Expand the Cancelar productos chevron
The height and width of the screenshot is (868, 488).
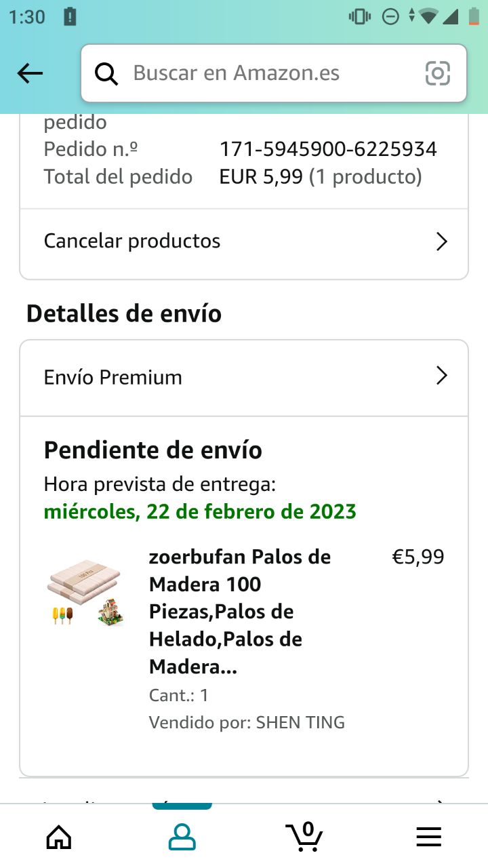coord(442,241)
